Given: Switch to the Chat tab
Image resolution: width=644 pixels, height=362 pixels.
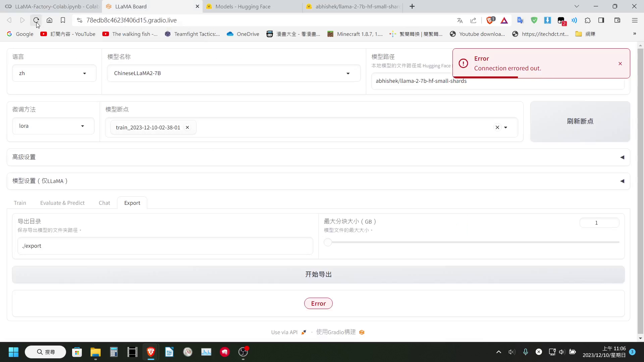Looking at the screenshot, I should 104,203.
